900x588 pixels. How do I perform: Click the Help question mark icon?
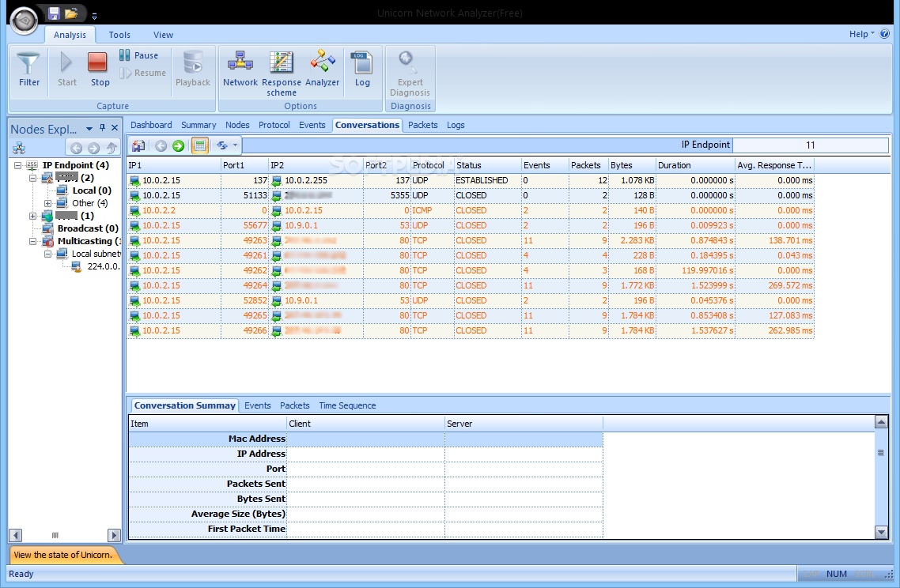[884, 34]
